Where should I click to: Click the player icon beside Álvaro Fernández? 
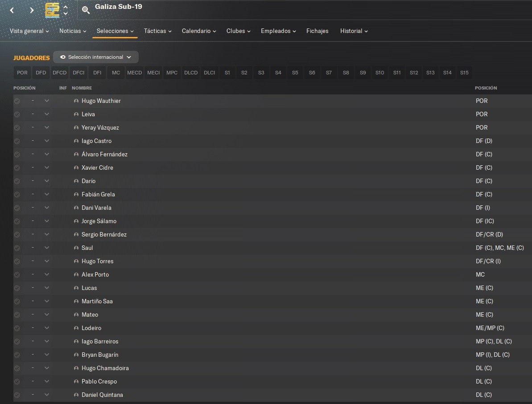pyautogui.click(x=76, y=155)
